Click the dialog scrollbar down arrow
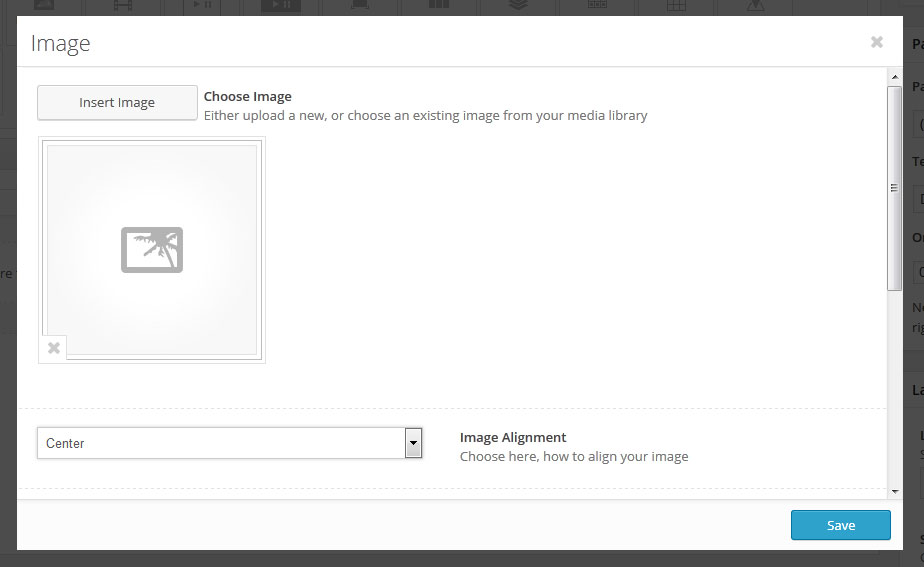The width and height of the screenshot is (924, 567). pyautogui.click(x=895, y=492)
